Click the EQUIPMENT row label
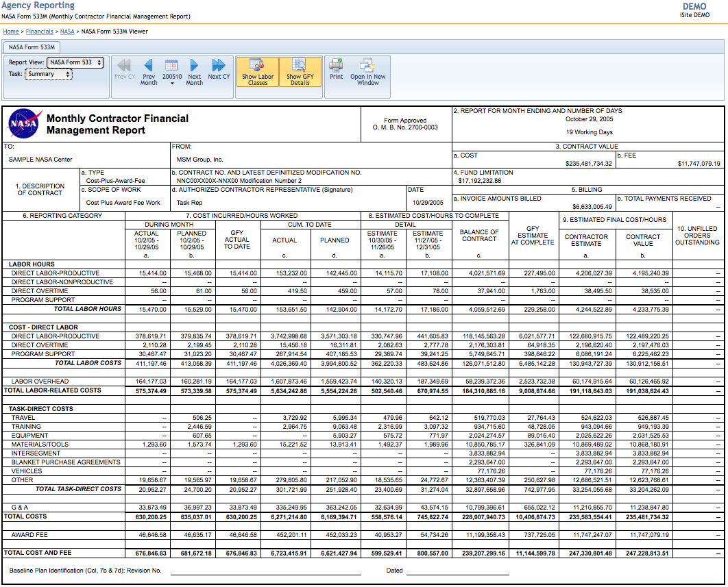 click(29, 435)
